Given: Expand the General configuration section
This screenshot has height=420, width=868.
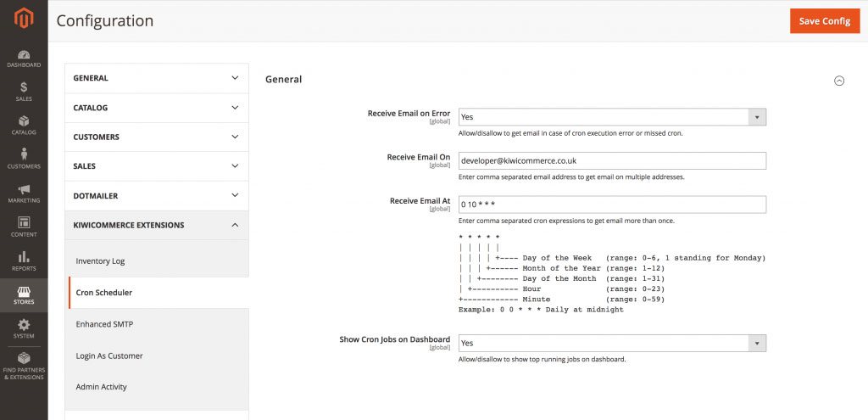Looking at the screenshot, I should tap(157, 78).
